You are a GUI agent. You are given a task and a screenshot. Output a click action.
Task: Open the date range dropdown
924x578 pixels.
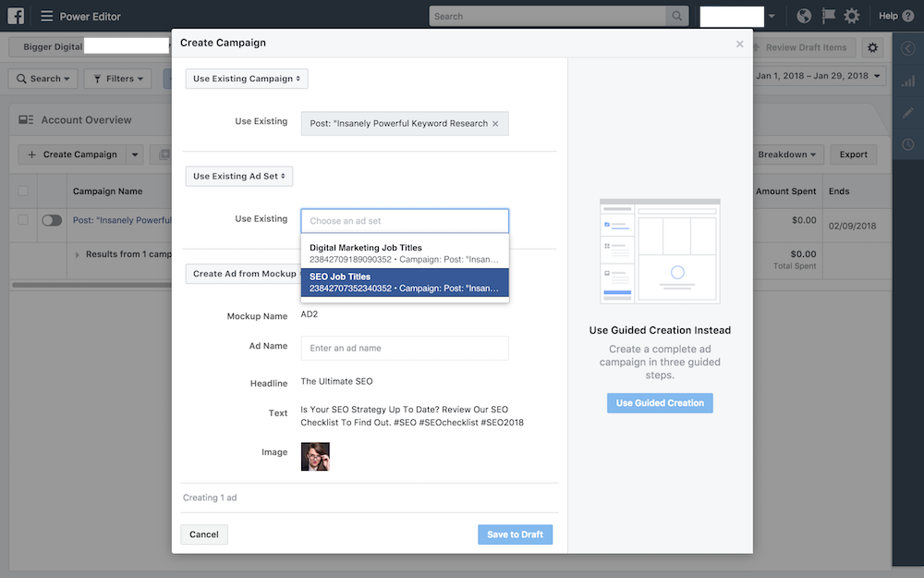tap(818, 76)
